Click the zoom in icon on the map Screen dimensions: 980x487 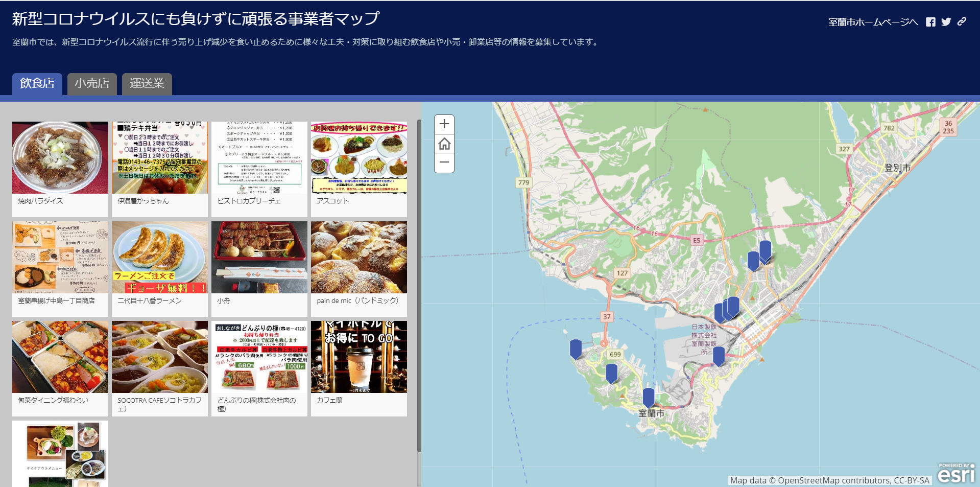444,123
